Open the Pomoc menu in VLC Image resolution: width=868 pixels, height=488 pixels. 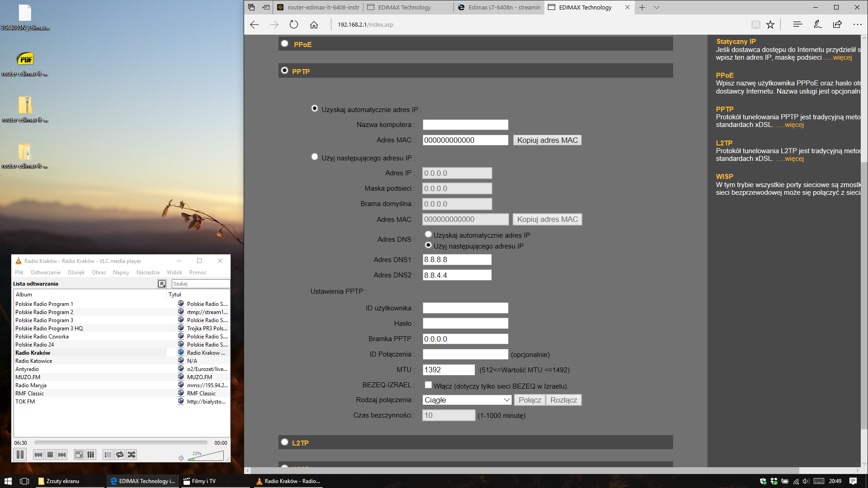(198, 272)
